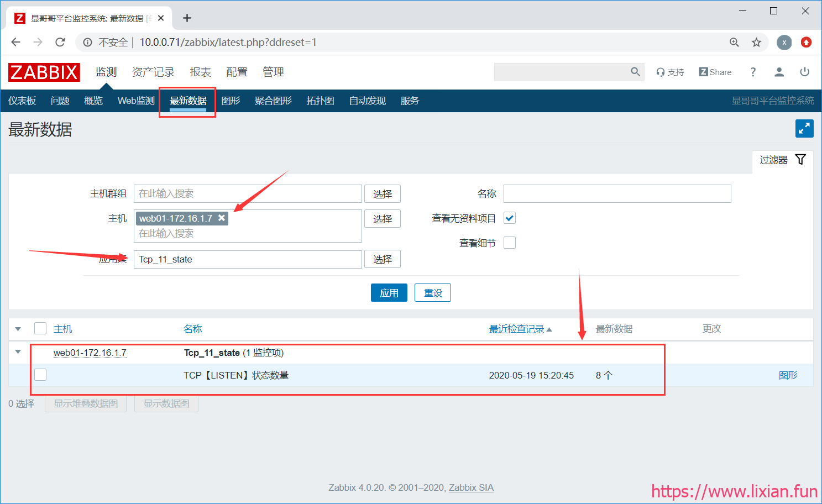Screen dimensions: 822x504
Task: Open the help question mark icon
Action: point(753,72)
